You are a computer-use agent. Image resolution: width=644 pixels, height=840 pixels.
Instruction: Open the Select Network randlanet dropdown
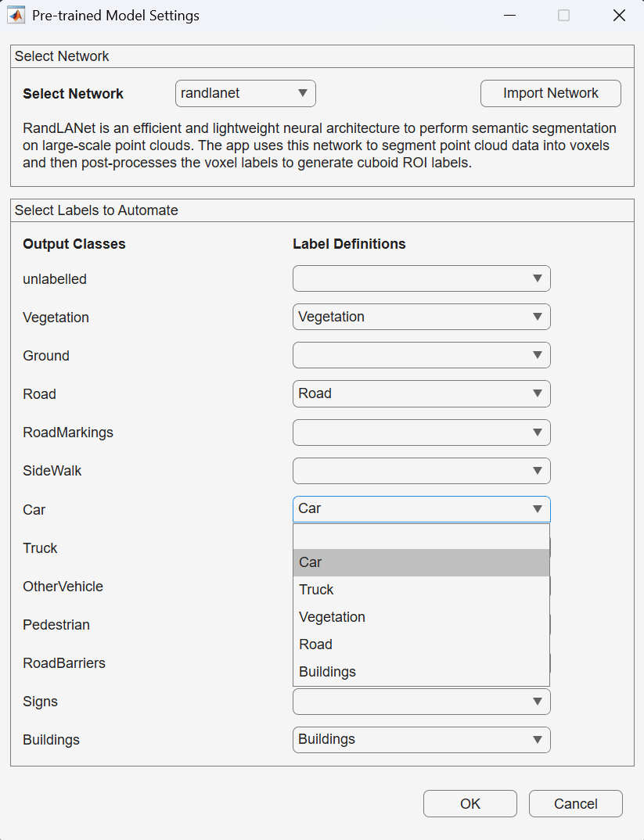(246, 93)
